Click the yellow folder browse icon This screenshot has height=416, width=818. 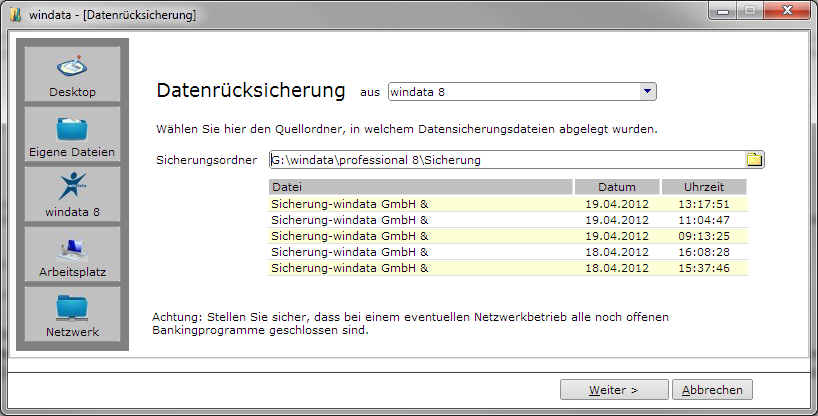coord(754,160)
